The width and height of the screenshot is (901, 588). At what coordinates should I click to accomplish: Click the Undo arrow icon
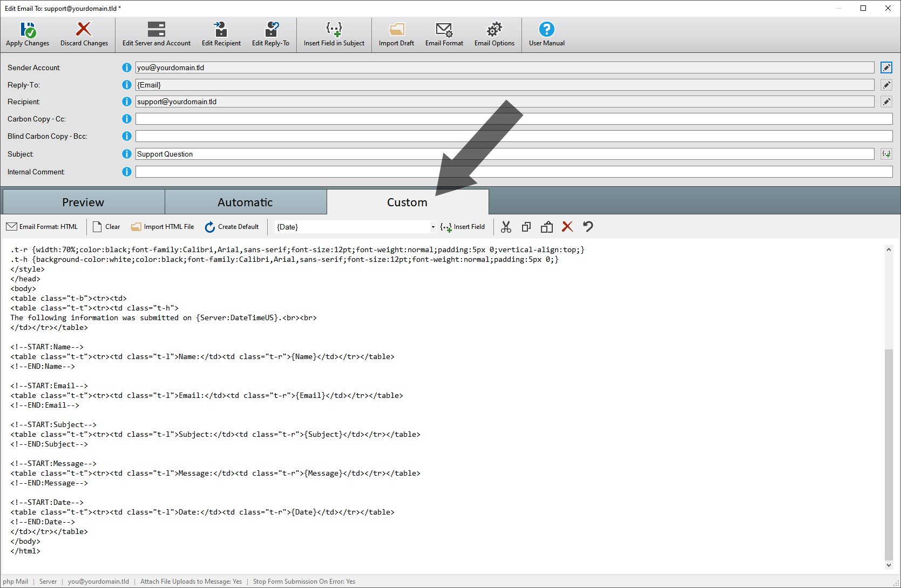point(588,227)
